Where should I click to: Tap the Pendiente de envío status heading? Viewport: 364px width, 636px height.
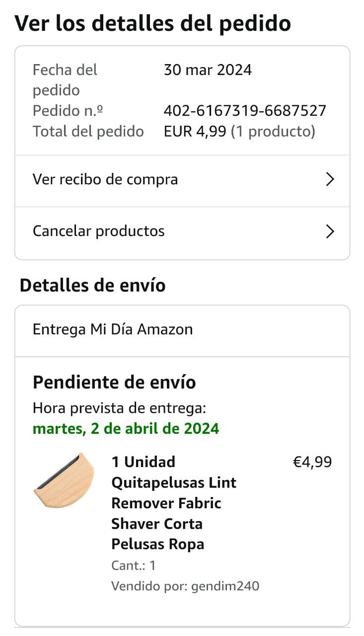pos(114,383)
